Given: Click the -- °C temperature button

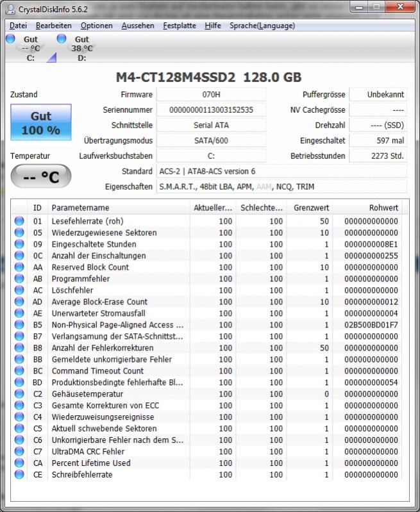Looking at the screenshot, I should click(41, 177).
